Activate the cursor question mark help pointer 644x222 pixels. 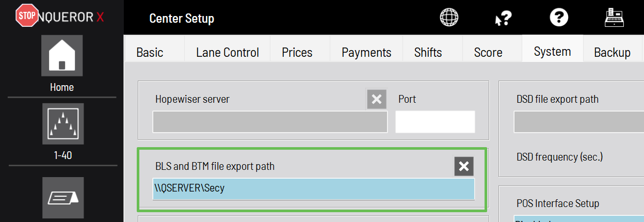pos(503,19)
